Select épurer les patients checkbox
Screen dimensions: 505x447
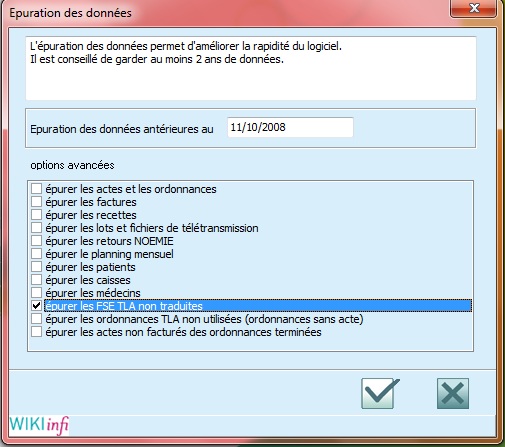[36, 267]
